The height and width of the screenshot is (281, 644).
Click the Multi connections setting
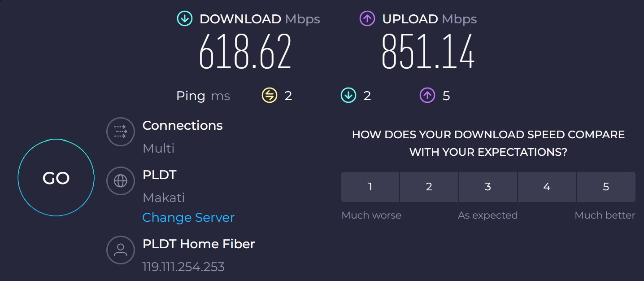tap(158, 148)
